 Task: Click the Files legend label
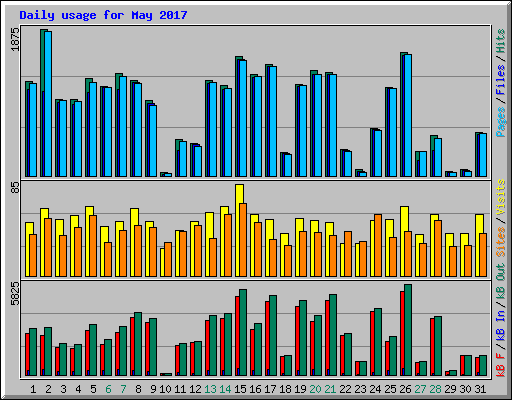501,80
